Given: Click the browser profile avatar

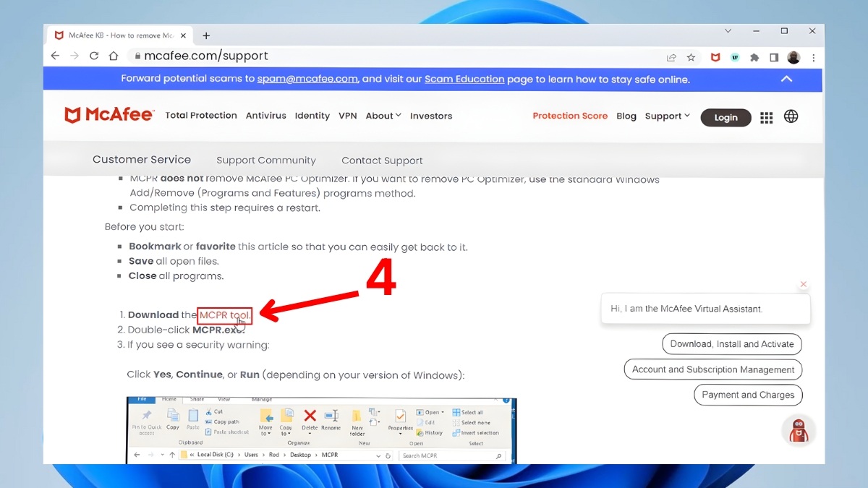Looking at the screenshot, I should click(x=793, y=56).
